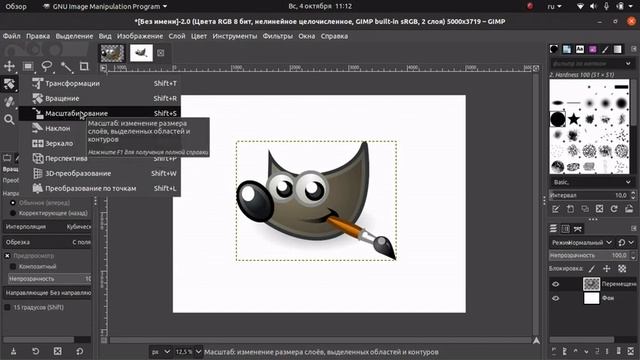The image size is (640, 360).
Task: Click the navigate image icon near canvas corner
Action: (536, 340)
